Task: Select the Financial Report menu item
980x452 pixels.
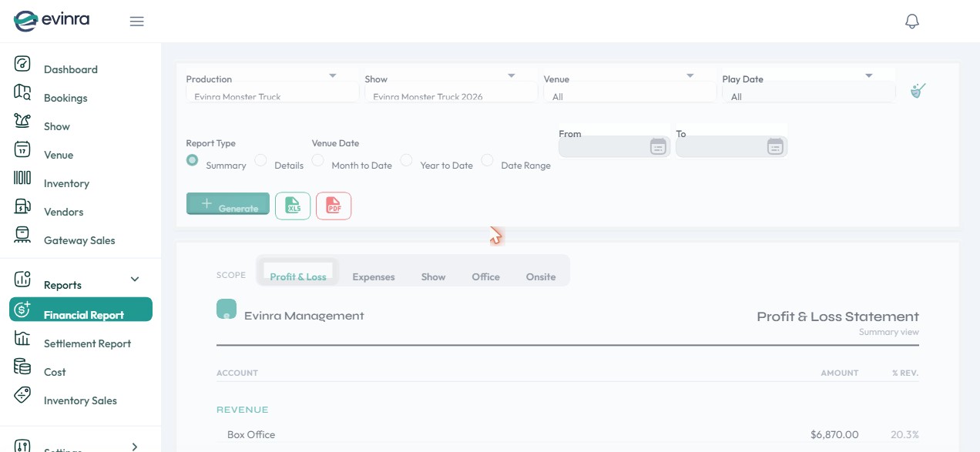Action: (x=81, y=310)
